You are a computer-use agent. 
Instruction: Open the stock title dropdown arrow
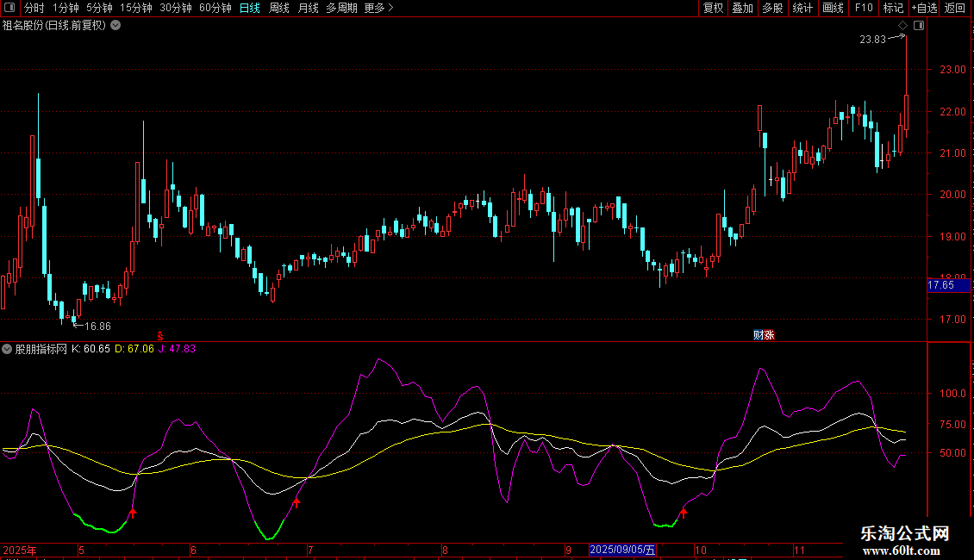click(x=116, y=25)
